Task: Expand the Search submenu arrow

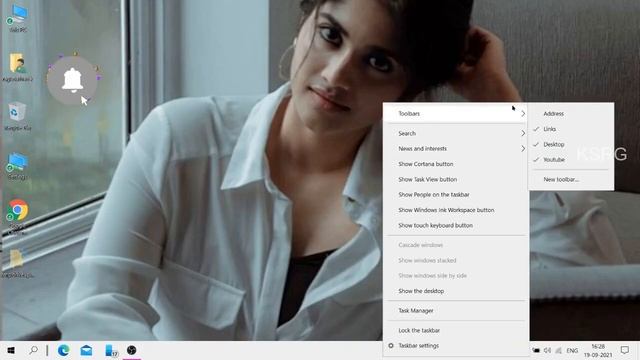Action: 523,133
